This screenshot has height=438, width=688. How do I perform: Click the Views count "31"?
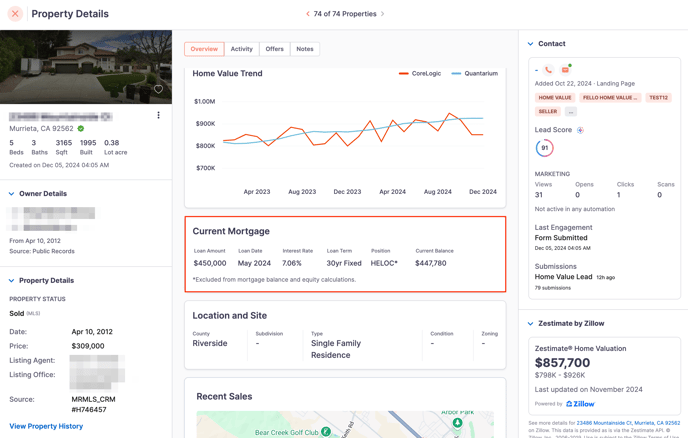coord(539,195)
